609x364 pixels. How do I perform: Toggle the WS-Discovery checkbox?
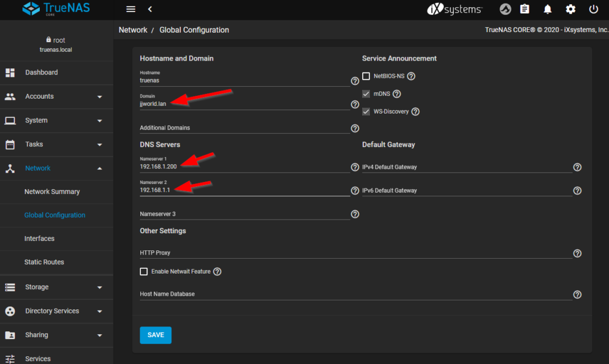tap(366, 111)
